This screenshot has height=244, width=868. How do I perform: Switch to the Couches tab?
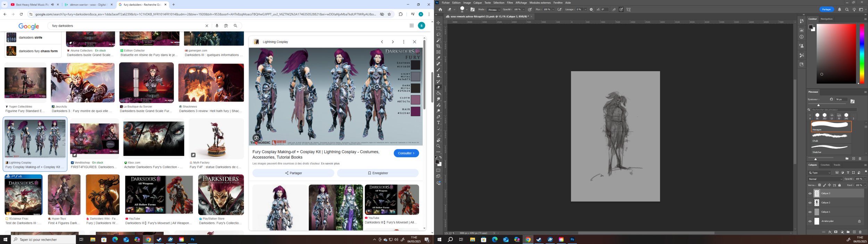point(825,165)
